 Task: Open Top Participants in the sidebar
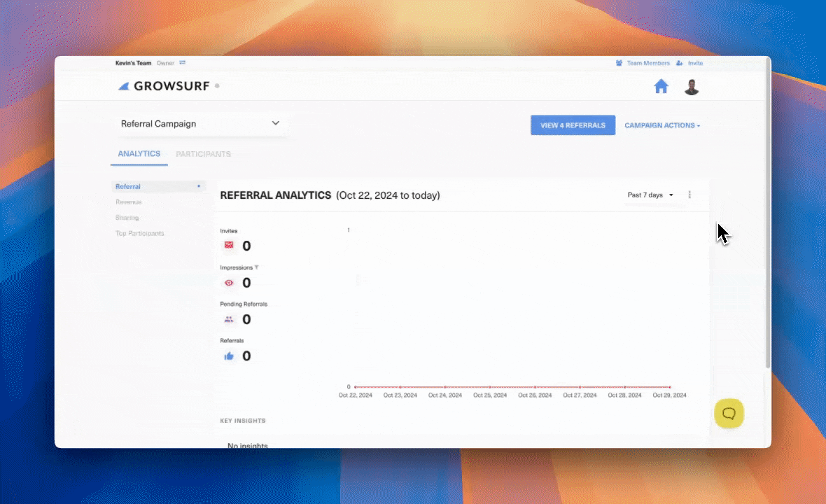coord(139,233)
